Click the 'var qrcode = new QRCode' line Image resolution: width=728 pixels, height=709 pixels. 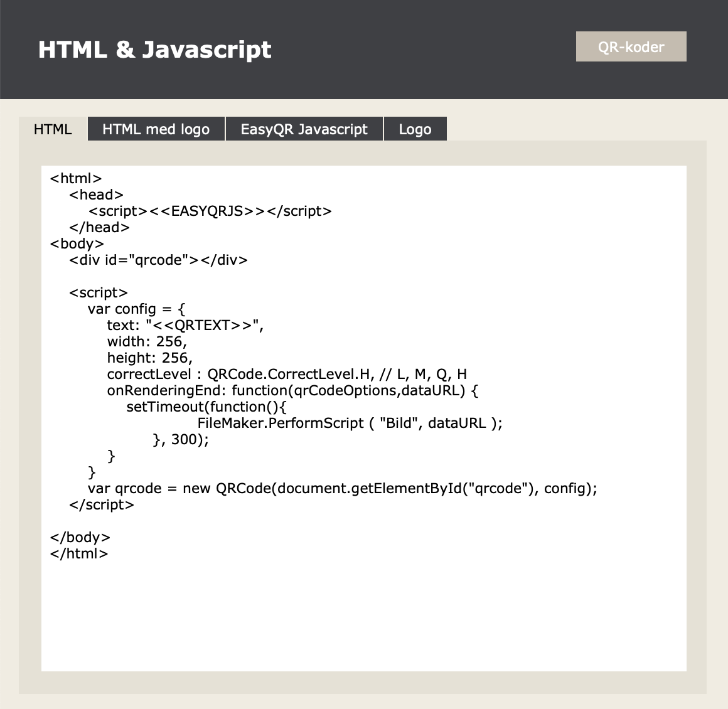pyautogui.click(x=342, y=488)
